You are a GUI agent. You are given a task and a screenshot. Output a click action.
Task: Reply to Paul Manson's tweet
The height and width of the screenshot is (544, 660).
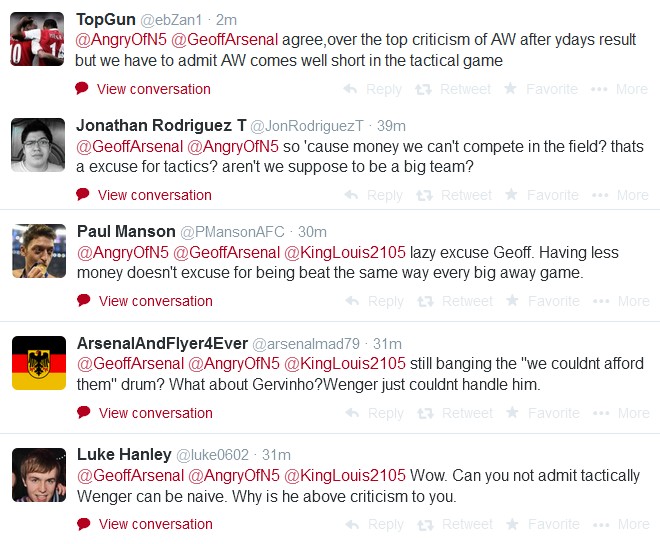click(x=372, y=301)
